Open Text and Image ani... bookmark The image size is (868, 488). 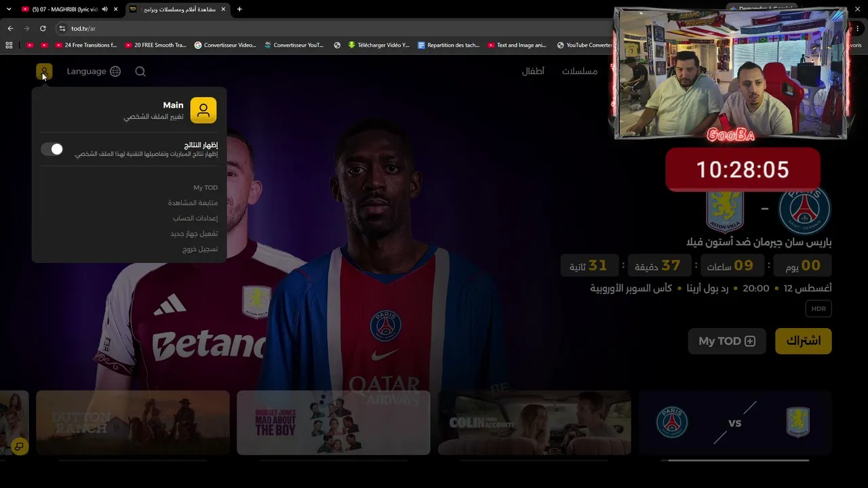tap(517, 45)
